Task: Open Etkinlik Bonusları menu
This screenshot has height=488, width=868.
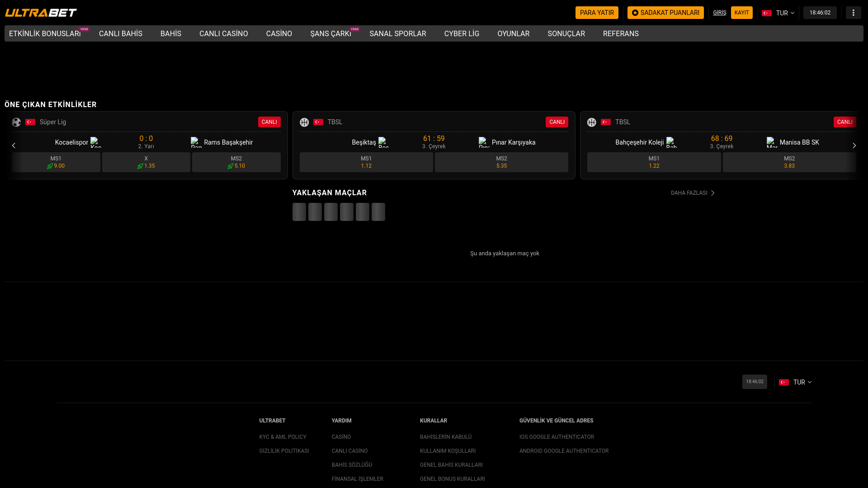Action: [45, 33]
